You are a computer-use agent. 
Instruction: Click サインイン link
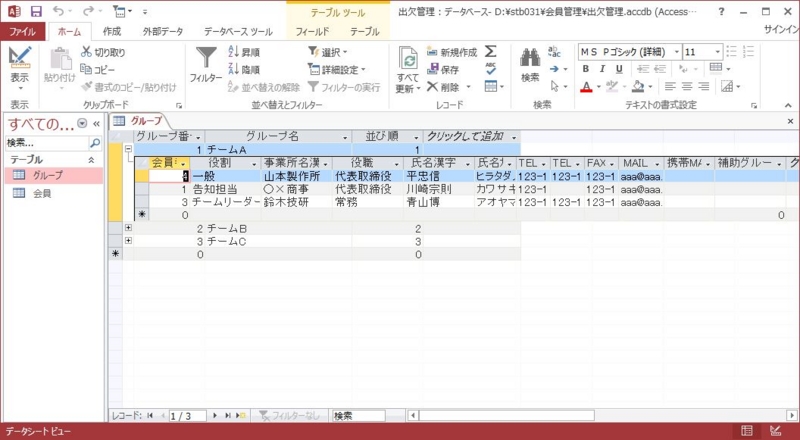click(x=781, y=30)
